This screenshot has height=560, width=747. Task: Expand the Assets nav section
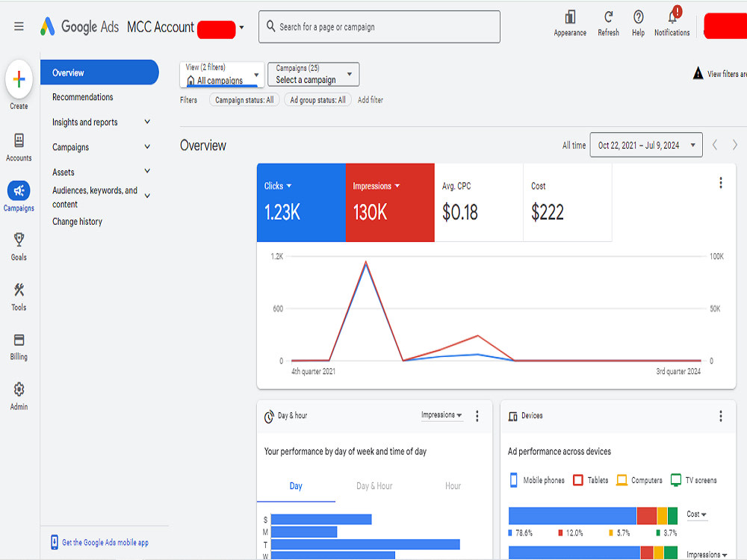tap(147, 171)
